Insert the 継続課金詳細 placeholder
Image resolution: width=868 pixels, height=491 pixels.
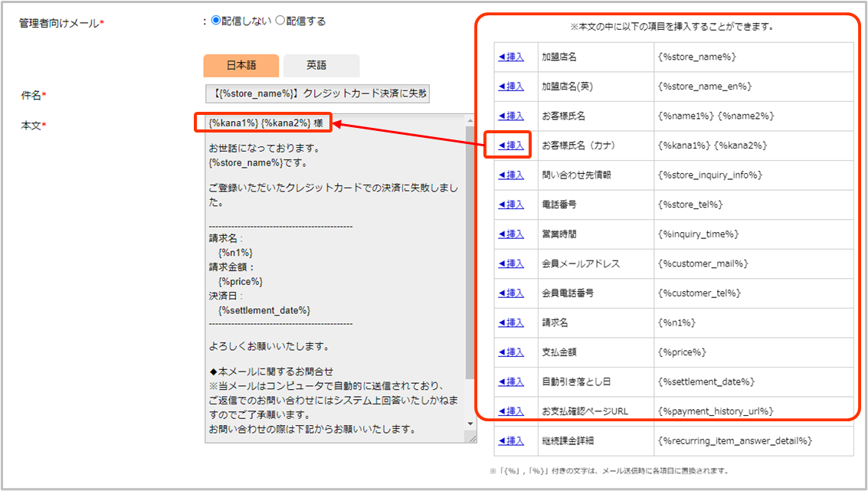[x=511, y=440]
